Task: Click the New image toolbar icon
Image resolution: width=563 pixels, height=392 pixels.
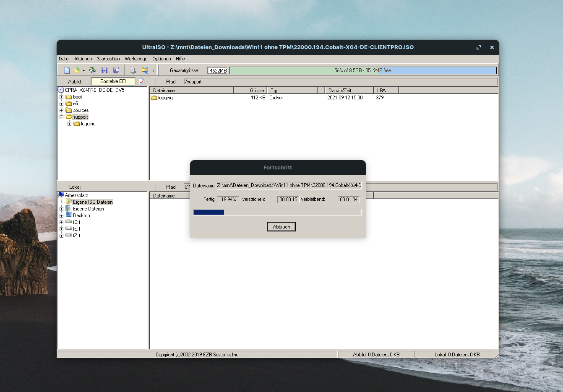Action: pos(67,70)
